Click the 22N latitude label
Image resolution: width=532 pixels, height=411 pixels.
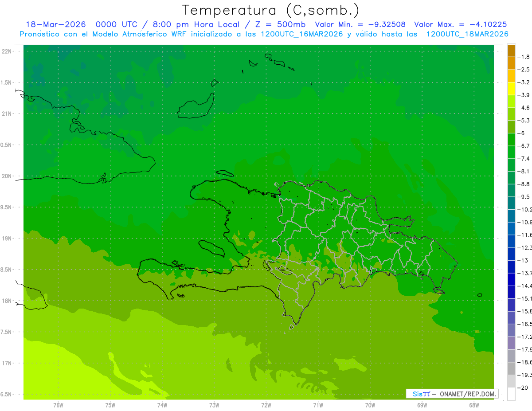pyautogui.click(x=8, y=51)
